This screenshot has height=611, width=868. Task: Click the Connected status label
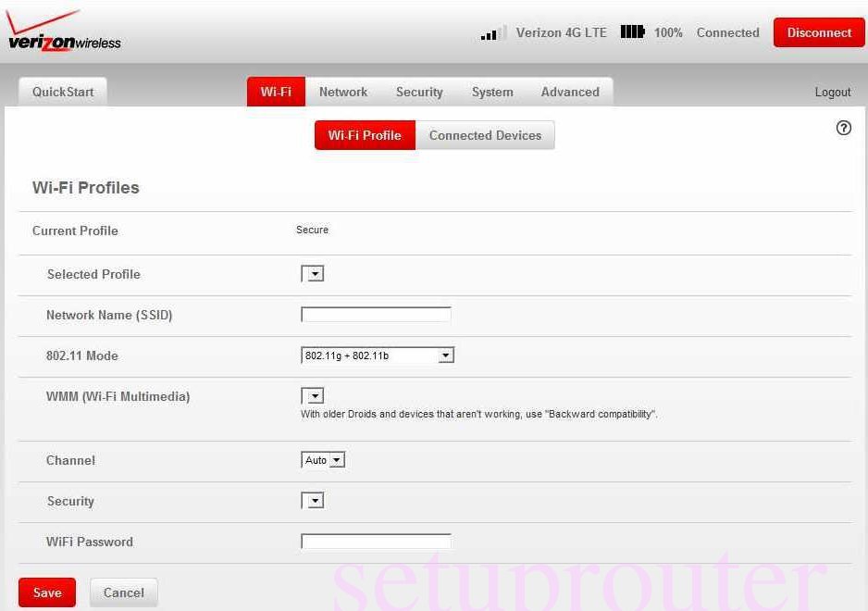click(x=727, y=32)
